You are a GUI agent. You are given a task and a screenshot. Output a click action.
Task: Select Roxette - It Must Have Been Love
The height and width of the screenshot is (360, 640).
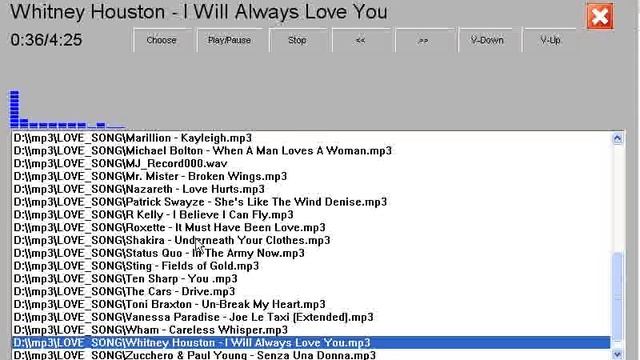point(311,227)
